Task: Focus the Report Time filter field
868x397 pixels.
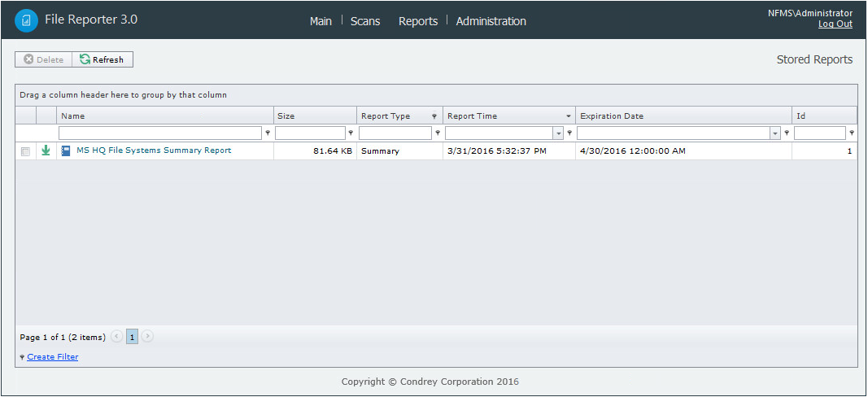Action: click(499, 133)
